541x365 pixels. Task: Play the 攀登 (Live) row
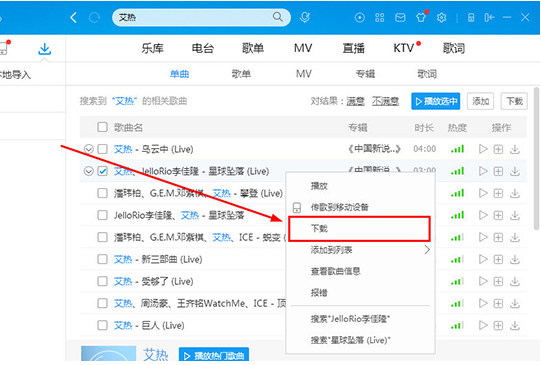[x=483, y=193]
